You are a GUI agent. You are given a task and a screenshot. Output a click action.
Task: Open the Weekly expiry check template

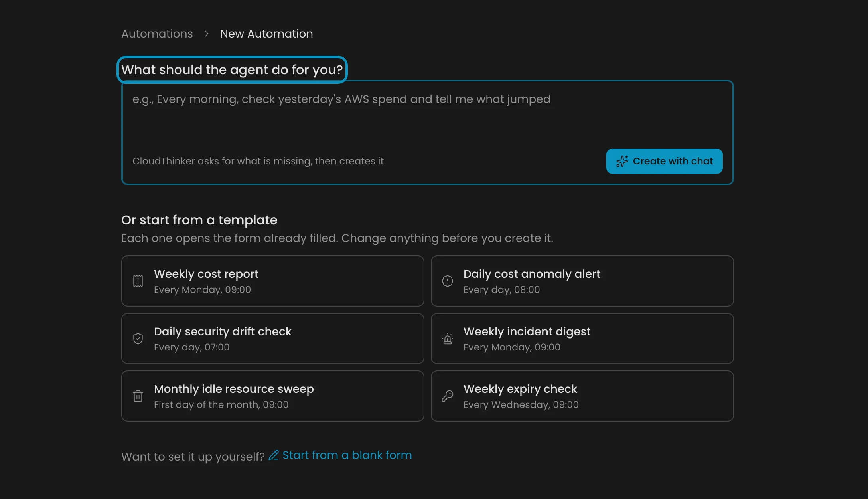click(x=582, y=396)
